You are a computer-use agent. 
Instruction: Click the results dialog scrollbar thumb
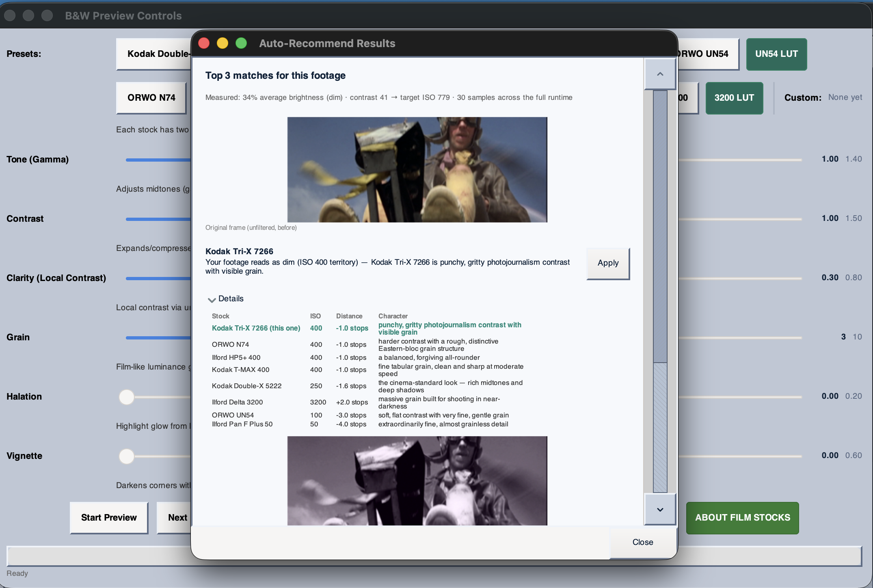pos(660,226)
